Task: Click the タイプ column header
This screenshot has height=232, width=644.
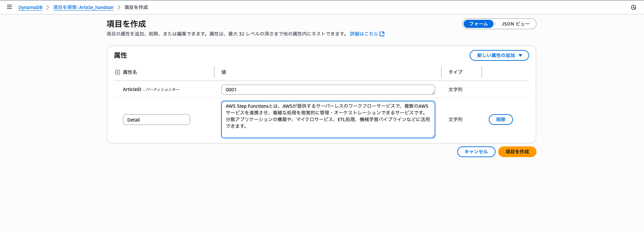Action: 456,72
